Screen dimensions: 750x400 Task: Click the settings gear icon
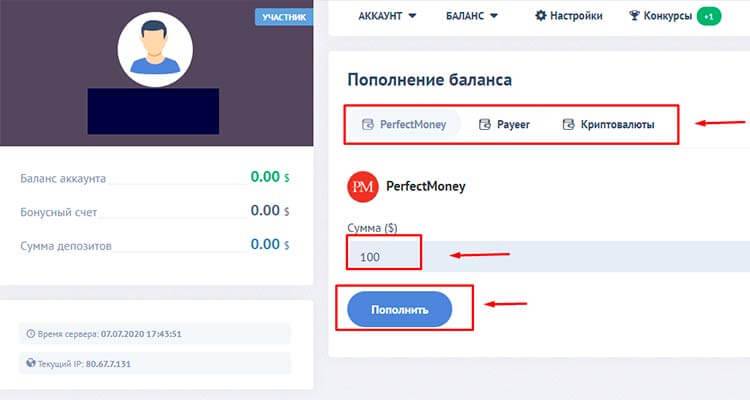click(x=540, y=16)
